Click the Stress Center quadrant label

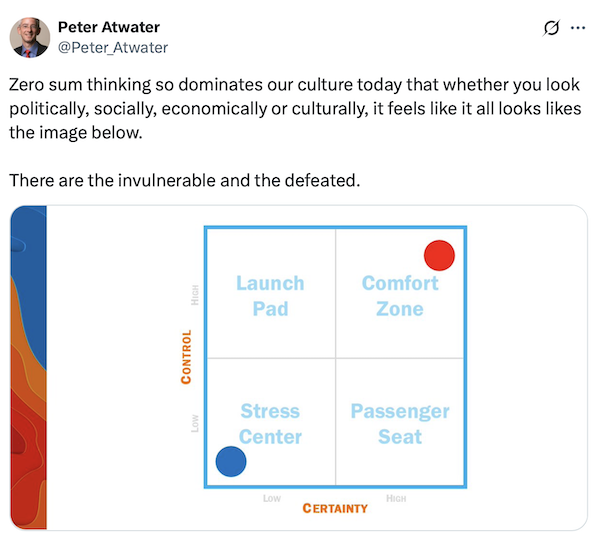270,424
